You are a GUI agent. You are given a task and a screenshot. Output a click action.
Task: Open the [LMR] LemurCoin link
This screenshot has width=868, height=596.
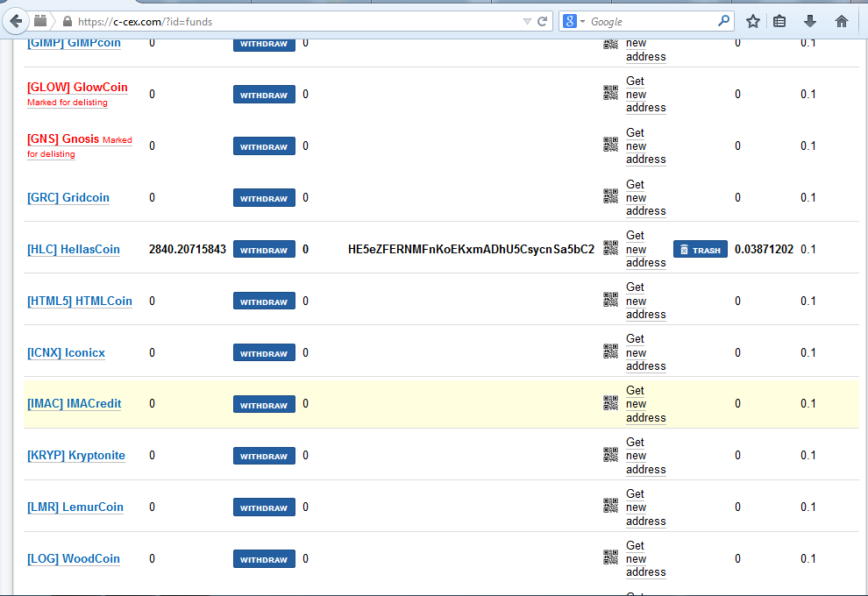click(x=75, y=507)
